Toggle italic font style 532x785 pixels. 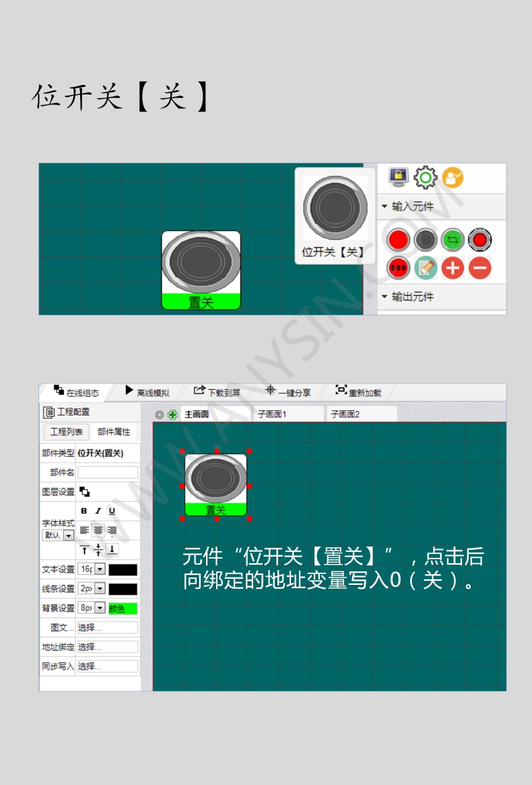[98, 511]
